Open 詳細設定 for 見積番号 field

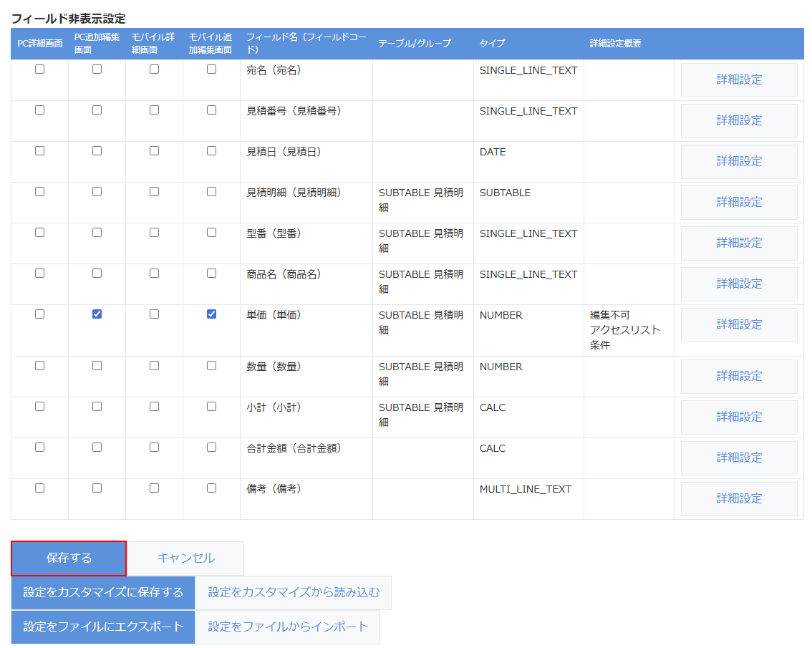pos(739,121)
